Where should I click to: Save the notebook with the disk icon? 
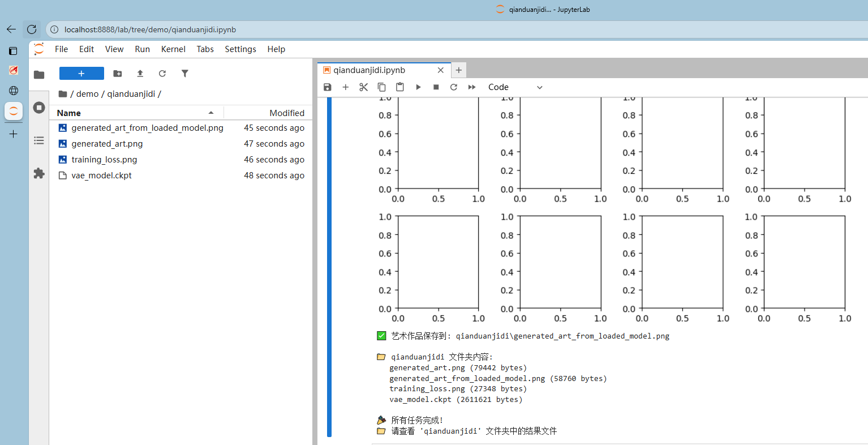[x=327, y=87]
